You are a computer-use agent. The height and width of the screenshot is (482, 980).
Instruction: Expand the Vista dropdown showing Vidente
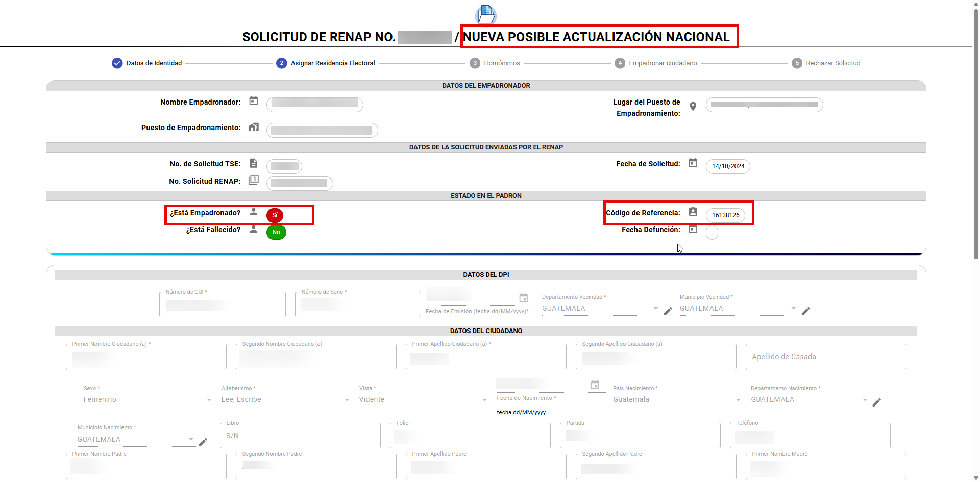tap(423, 400)
